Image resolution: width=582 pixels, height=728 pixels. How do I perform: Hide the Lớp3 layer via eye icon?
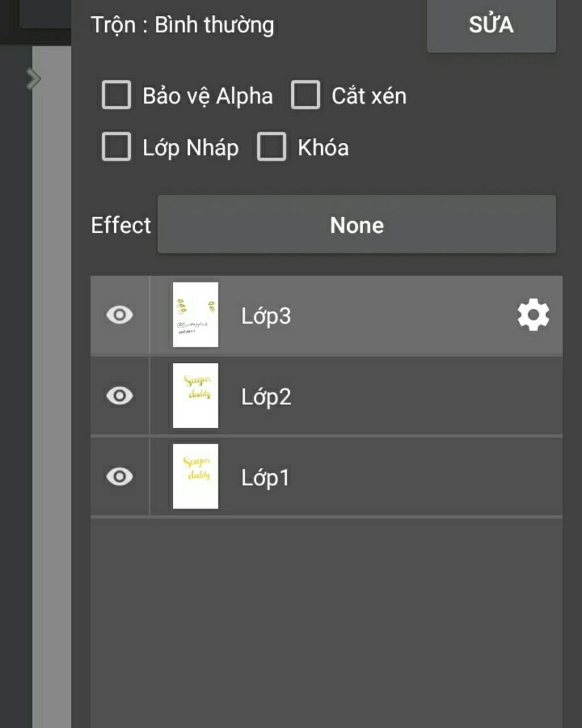pos(119,315)
